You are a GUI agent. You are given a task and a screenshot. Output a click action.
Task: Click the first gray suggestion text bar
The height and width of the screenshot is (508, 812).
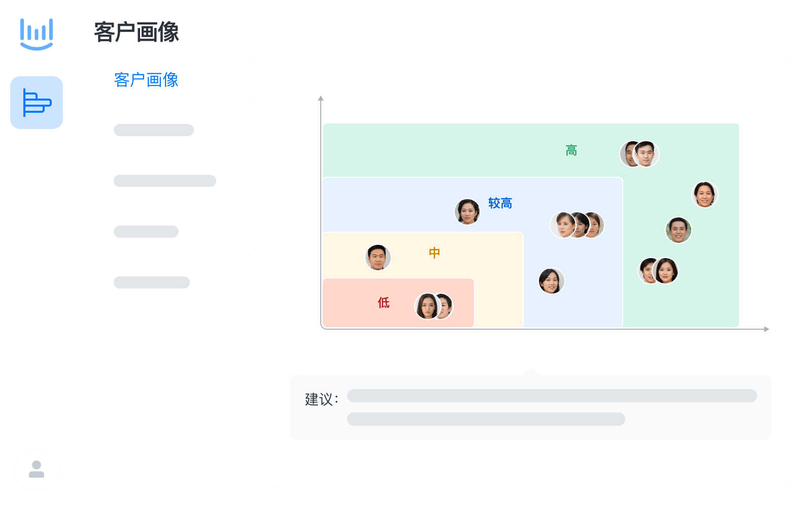point(552,396)
